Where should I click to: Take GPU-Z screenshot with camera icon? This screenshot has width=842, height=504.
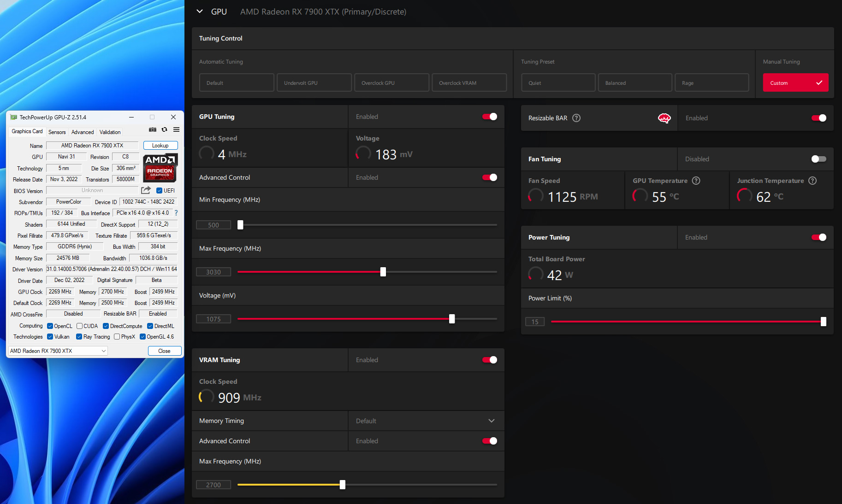[153, 130]
